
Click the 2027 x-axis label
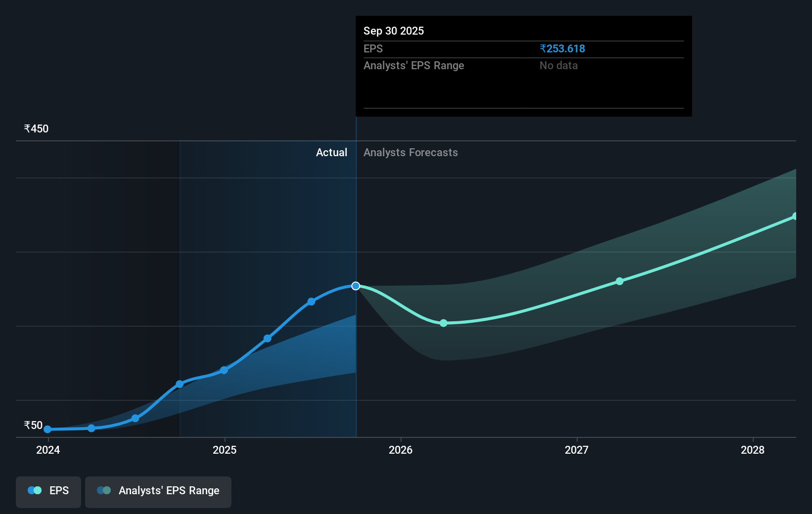coord(577,450)
